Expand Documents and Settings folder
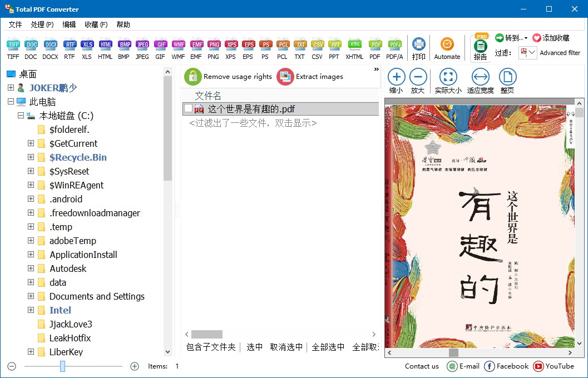 [31, 296]
